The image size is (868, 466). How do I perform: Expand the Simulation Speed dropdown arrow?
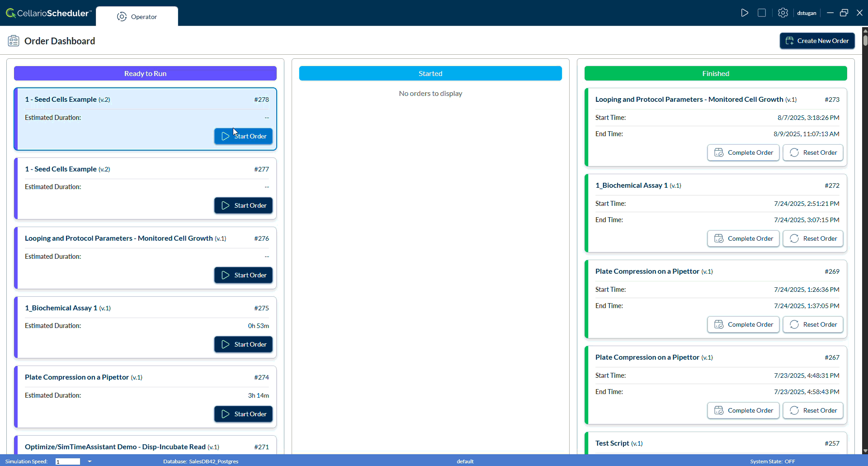coord(90,461)
